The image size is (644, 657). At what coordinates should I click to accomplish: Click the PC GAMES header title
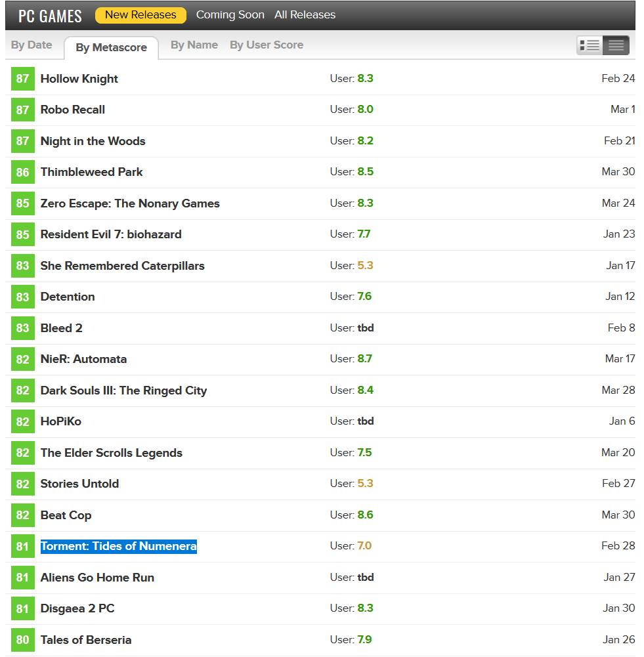point(50,16)
